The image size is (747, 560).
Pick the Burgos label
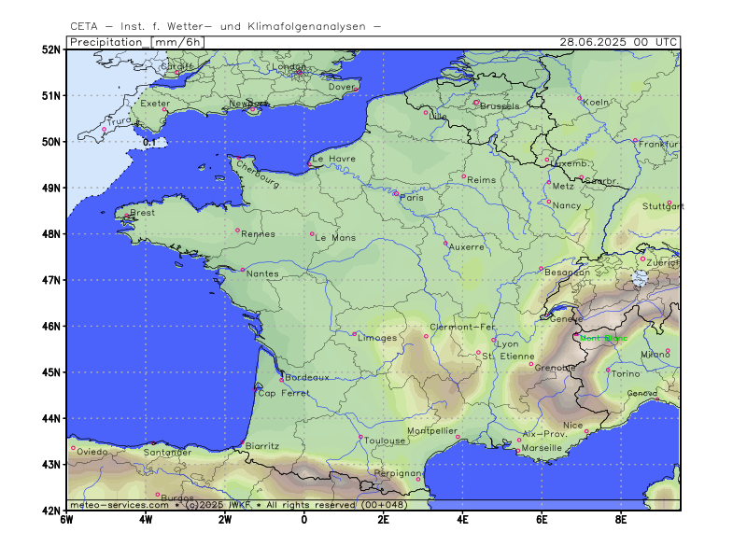pos(177,498)
